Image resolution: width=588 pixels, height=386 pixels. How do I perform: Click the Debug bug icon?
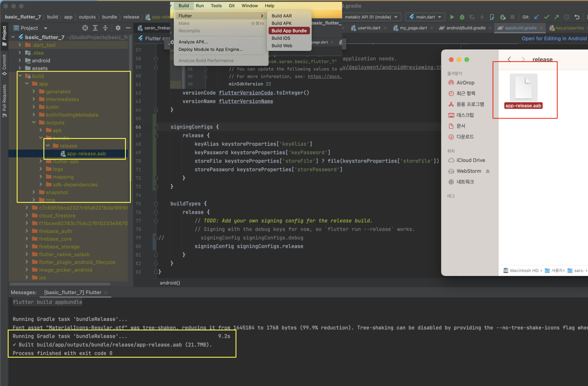pyautogui.click(x=462, y=17)
